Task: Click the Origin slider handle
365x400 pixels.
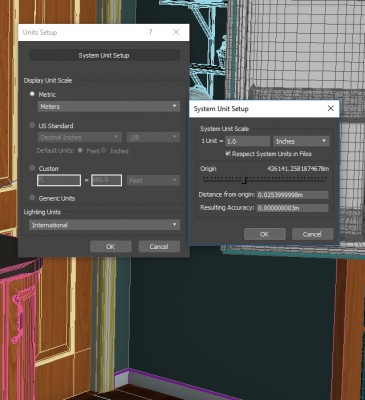Action: 244,180
